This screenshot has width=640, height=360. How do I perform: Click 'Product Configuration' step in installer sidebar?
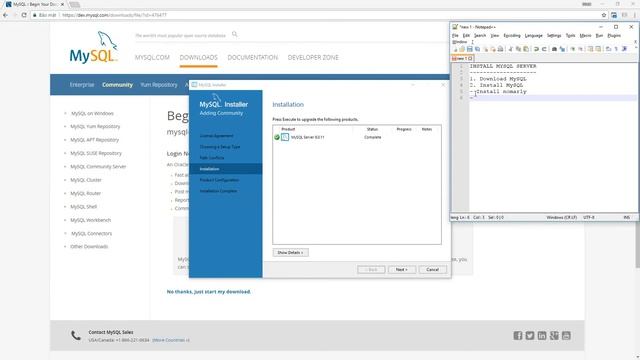click(x=219, y=180)
